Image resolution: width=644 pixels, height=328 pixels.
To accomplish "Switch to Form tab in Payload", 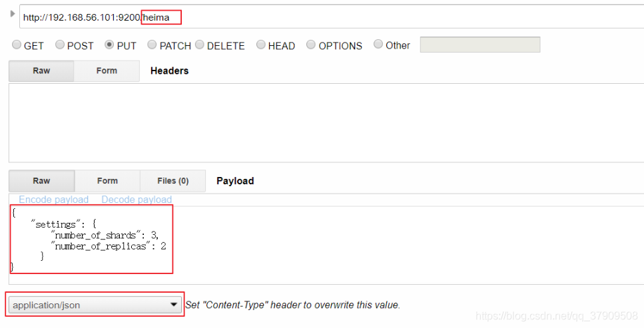I will [107, 181].
